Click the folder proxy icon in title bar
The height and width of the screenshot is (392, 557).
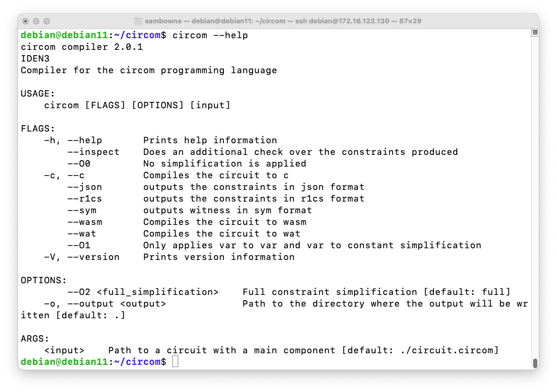click(139, 21)
